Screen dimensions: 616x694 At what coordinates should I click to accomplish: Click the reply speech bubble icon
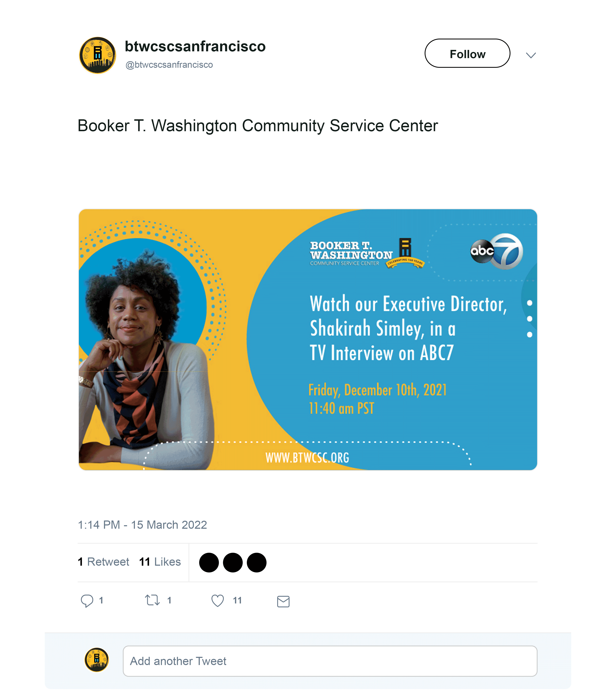point(87,601)
